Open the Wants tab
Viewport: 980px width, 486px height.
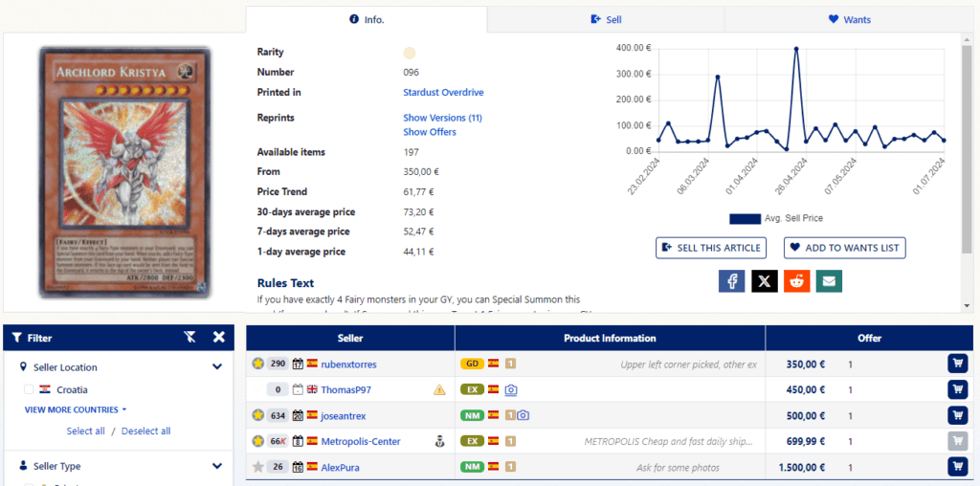tap(849, 19)
